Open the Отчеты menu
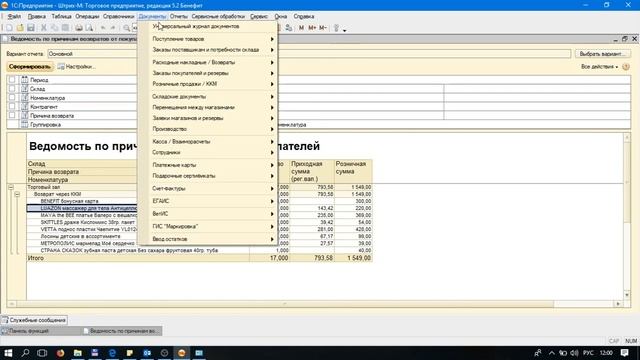This screenshot has height=360, width=640. pyautogui.click(x=178, y=16)
